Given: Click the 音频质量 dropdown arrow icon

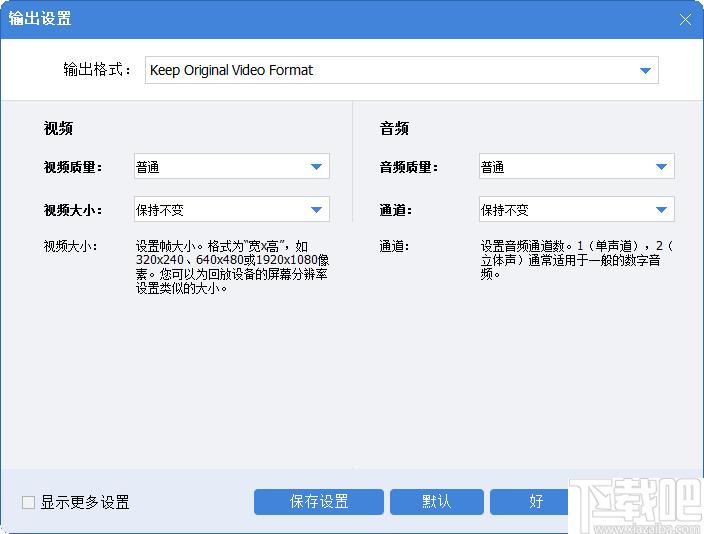Looking at the screenshot, I should coord(661,167).
